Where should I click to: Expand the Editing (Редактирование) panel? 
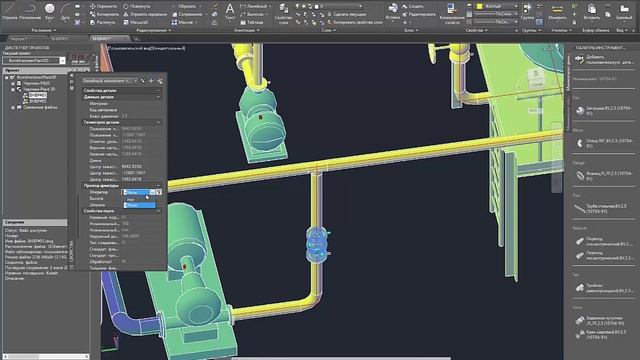pos(153,30)
